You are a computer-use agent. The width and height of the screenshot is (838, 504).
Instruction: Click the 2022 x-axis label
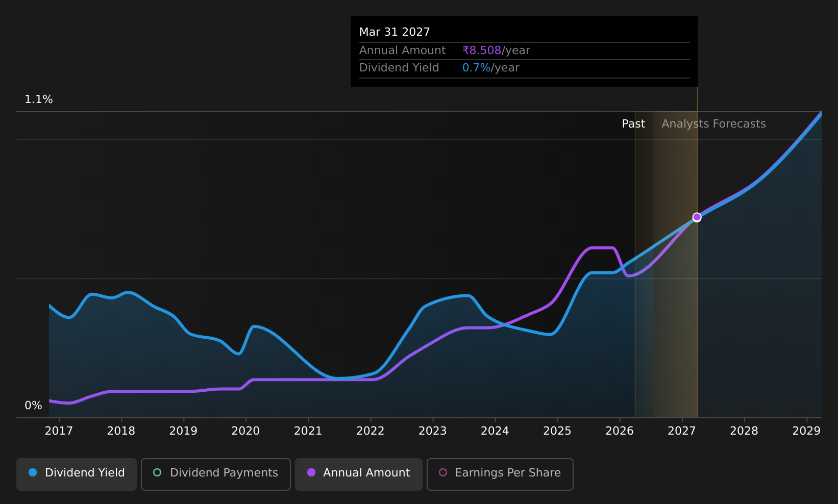point(370,431)
